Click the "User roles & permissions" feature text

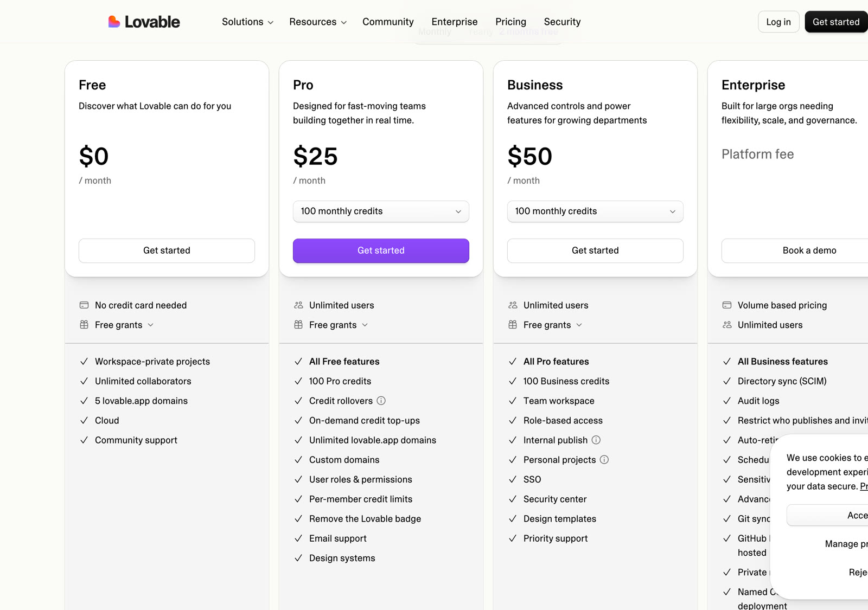click(361, 479)
